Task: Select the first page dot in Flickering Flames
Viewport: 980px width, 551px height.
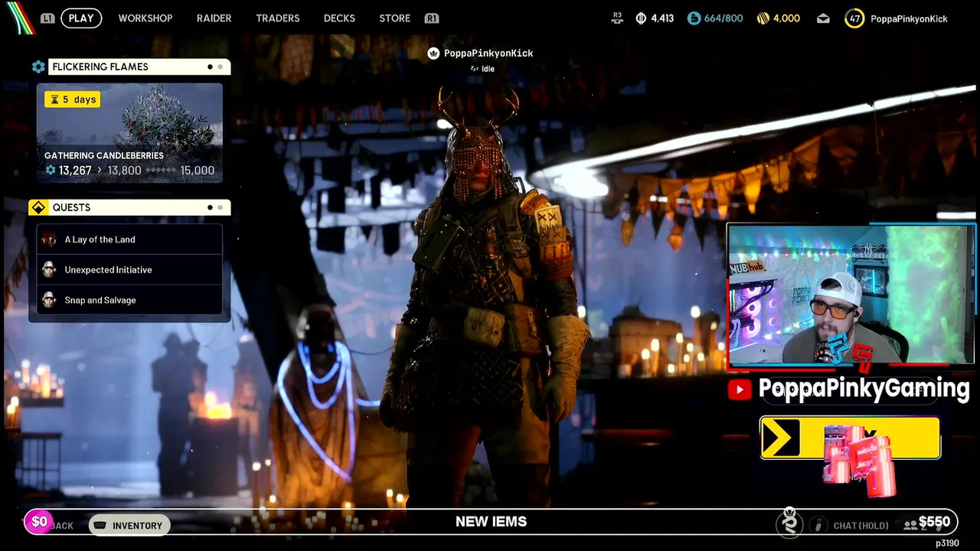Action: 210,67
